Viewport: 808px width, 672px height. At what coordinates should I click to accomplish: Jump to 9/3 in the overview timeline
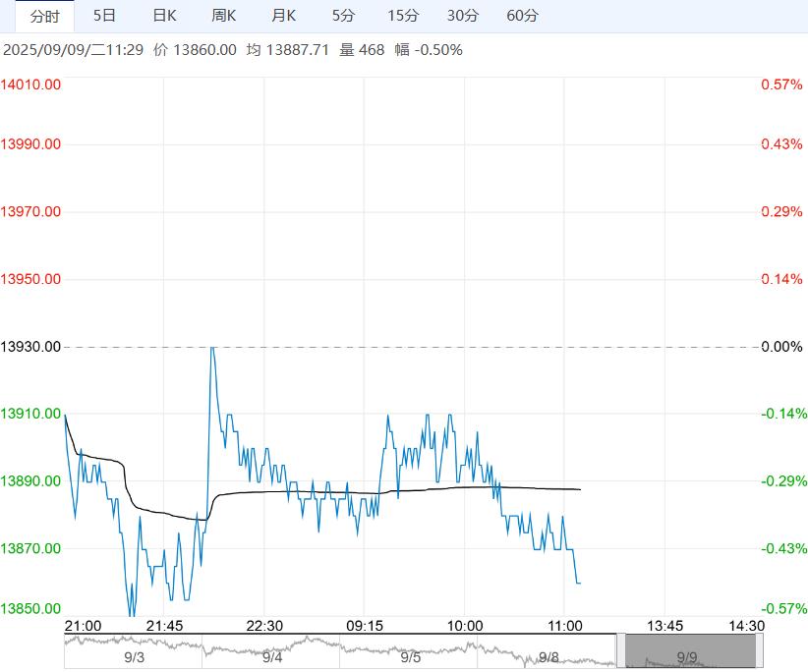[x=134, y=656]
